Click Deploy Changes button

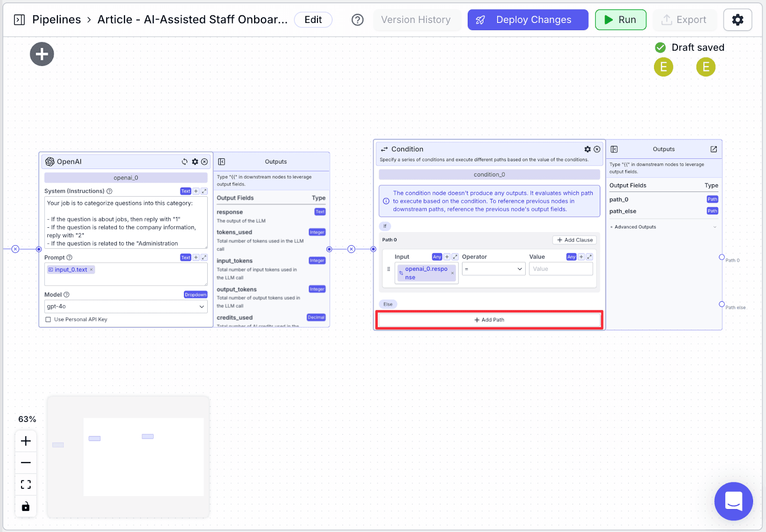(528, 20)
